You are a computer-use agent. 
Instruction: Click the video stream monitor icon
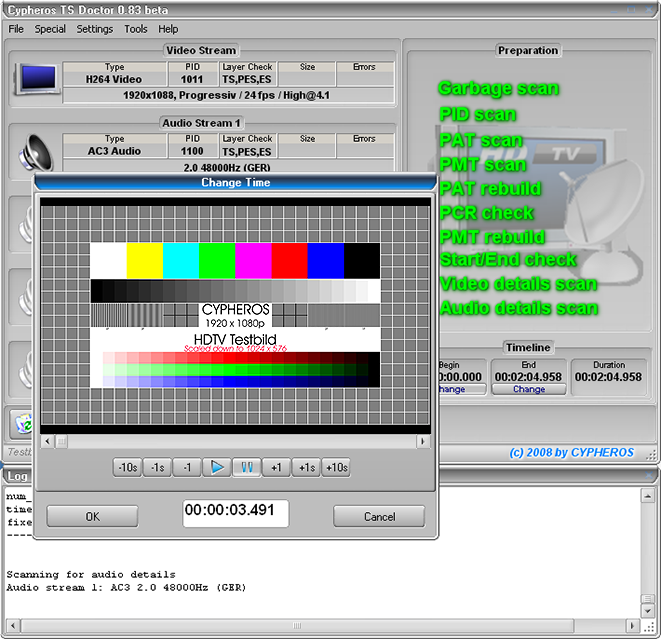point(36,79)
